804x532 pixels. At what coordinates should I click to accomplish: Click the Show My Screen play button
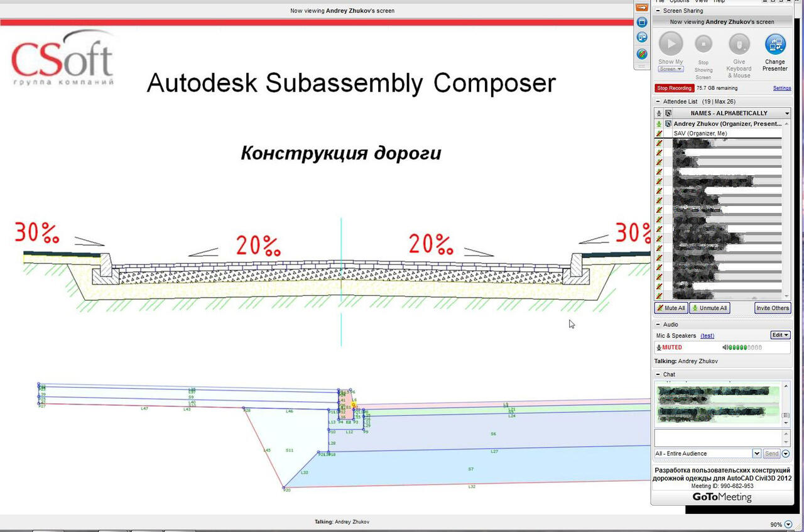671,44
